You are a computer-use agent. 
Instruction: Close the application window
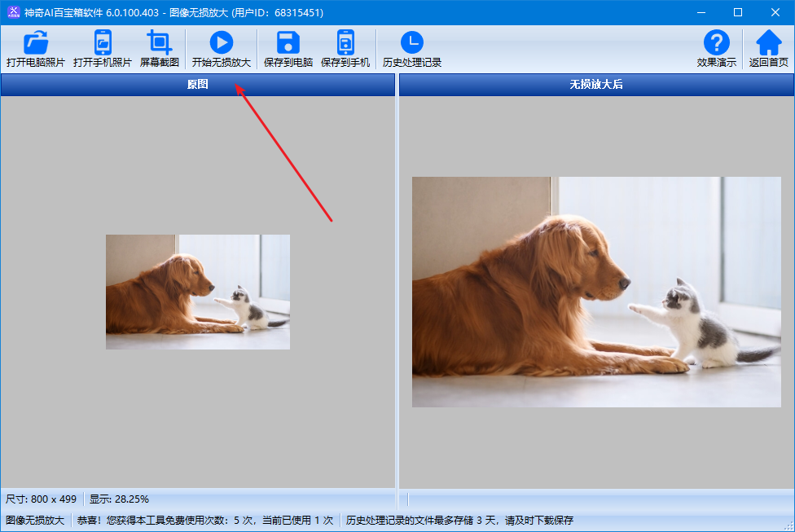pos(775,12)
